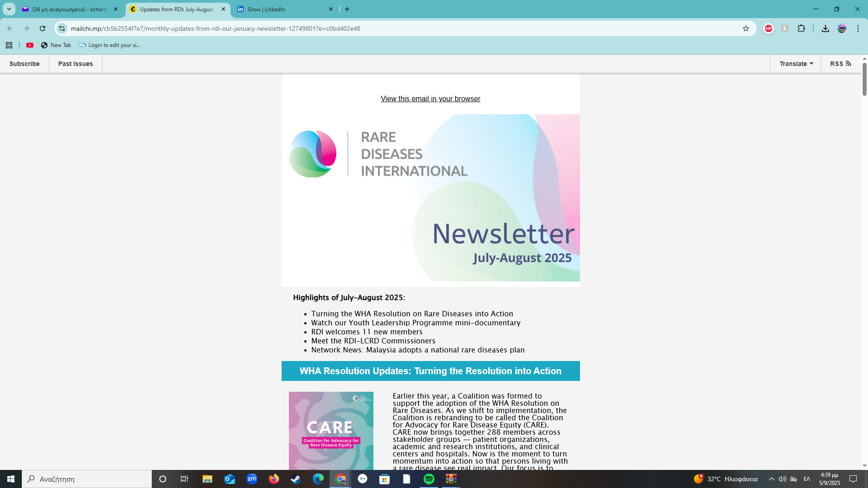Screen dimensions: 868x488
Task: Open the Chrome three-dot menu
Action: coord(858,28)
